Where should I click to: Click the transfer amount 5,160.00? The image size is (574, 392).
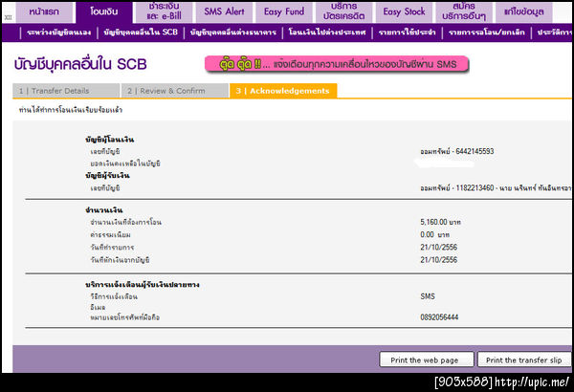(433, 222)
